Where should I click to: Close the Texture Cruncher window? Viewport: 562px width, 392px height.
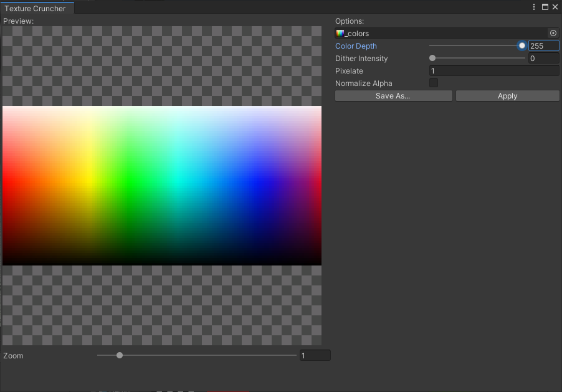(x=555, y=7)
